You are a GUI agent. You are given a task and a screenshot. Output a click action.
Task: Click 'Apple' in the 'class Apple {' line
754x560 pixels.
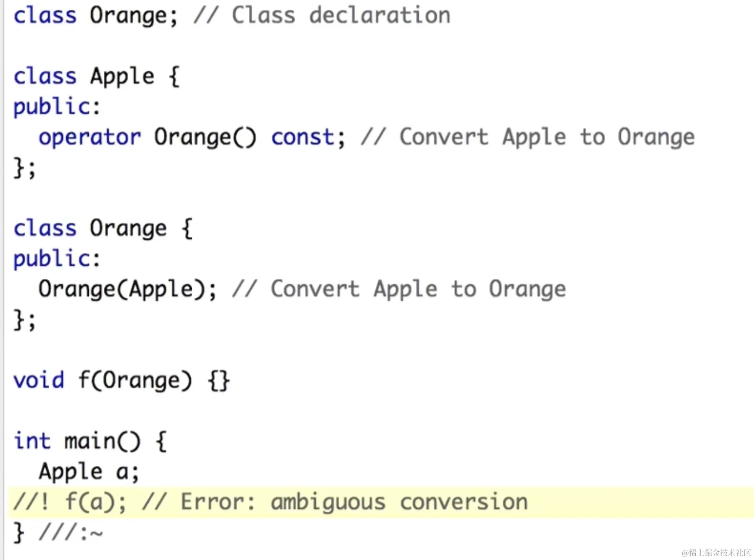pos(122,77)
